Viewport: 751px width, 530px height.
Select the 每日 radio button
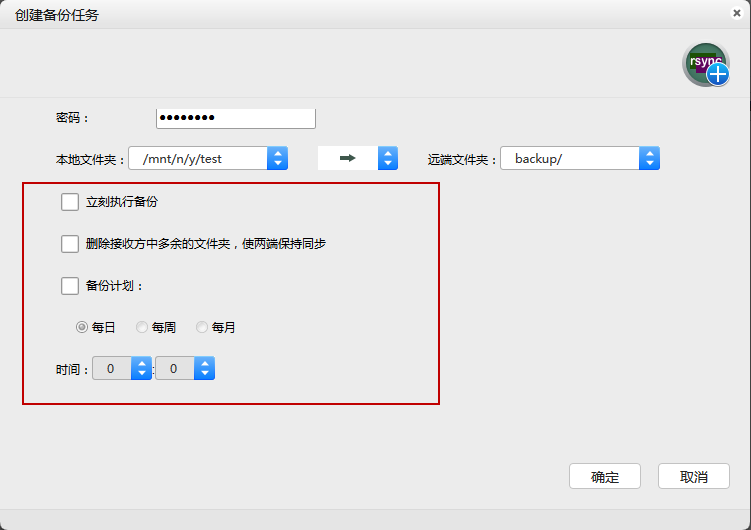coord(82,327)
